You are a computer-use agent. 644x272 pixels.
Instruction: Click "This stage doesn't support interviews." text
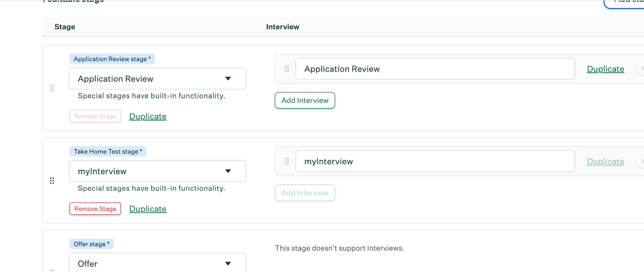pyautogui.click(x=340, y=248)
